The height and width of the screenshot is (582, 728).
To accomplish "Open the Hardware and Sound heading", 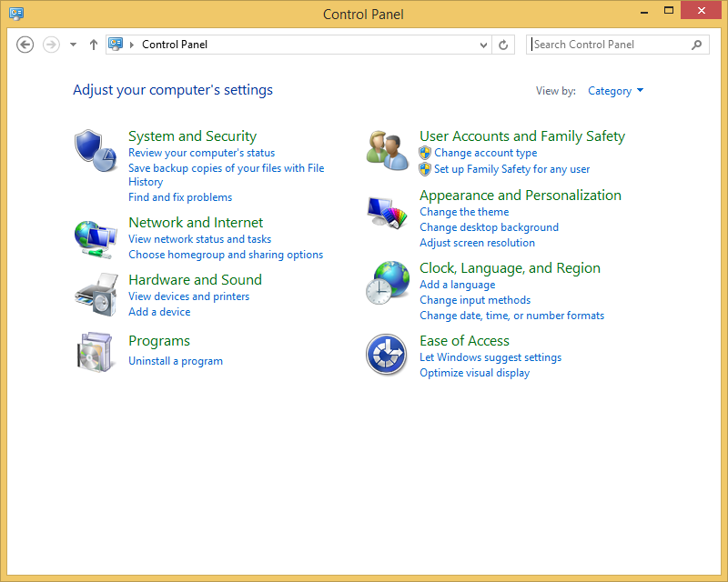I will click(195, 279).
